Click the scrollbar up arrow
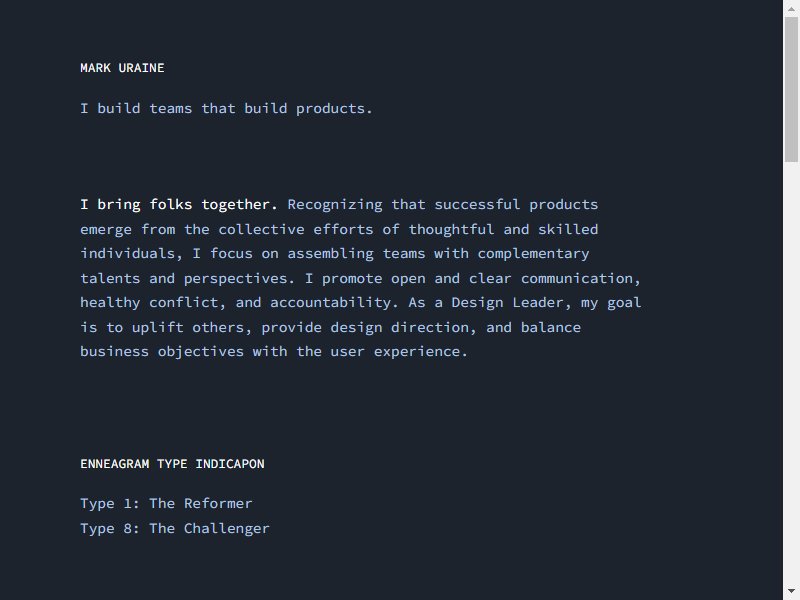 point(791,9)
